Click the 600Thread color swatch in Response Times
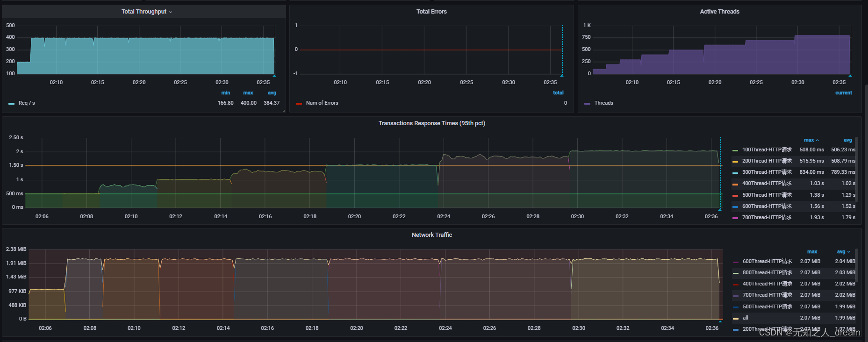The image size is (868, 342). pos(735,207)
